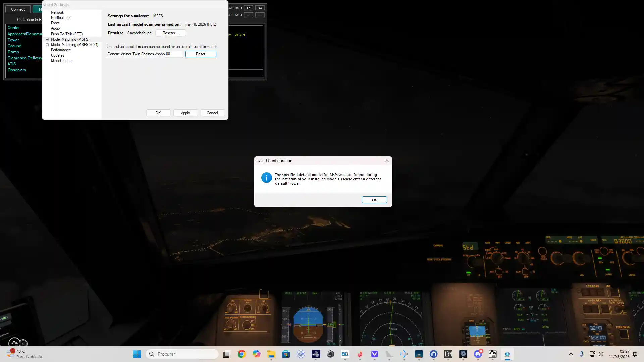This screenshot has width=644, height=362.
Task: Select Network in the settings tree
Action: click(x=57, y=12)
